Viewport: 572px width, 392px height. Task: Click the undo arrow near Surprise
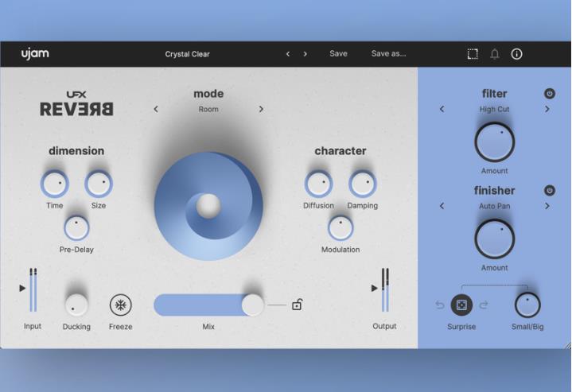(x=440, y=305)
